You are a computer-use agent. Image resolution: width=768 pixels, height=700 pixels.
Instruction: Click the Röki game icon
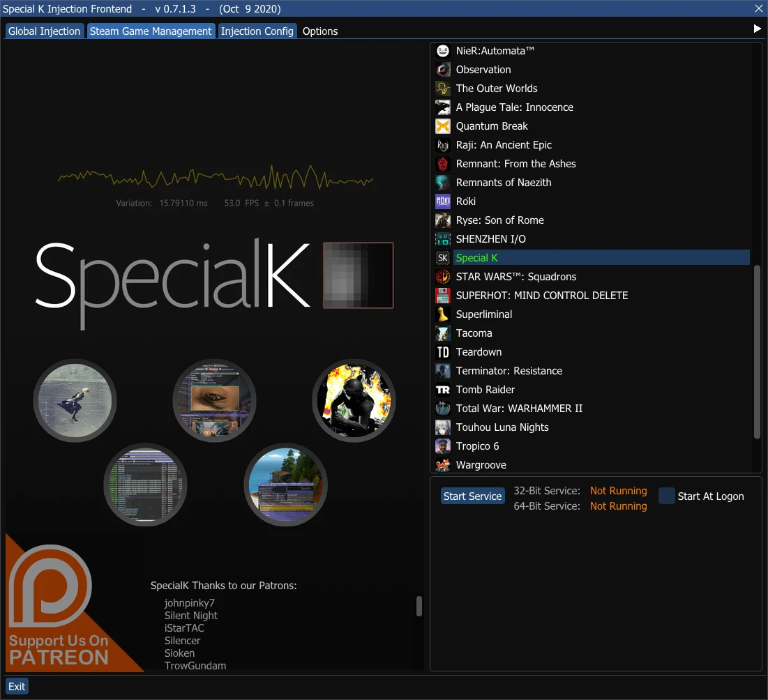click(443, 201)
